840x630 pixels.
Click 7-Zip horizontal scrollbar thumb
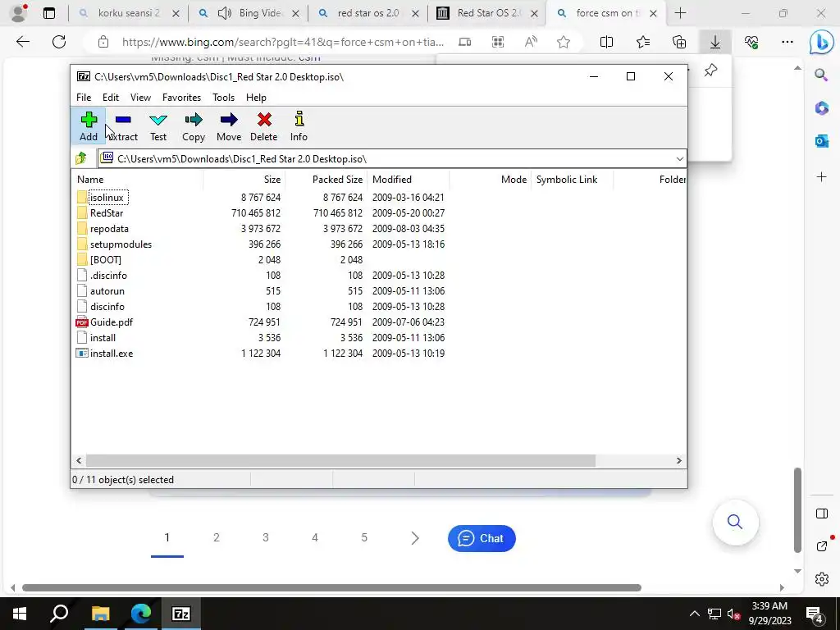point(340,461)
